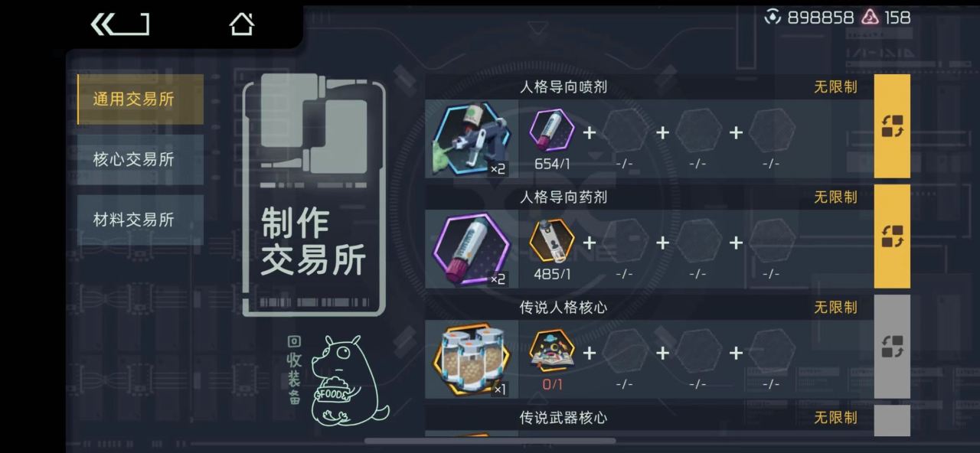Click the 人格导向喷剂 spray gun item icon
Viewport: 980px width, 453px height.
pyautogui.click(x=472, y=139)
